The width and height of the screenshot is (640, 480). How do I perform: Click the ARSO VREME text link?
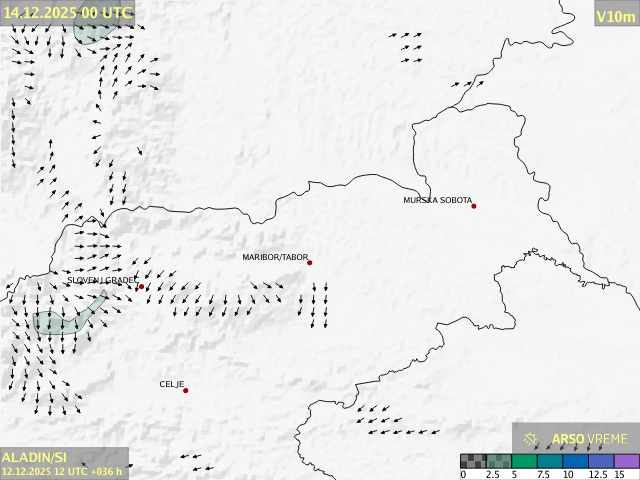590,439
